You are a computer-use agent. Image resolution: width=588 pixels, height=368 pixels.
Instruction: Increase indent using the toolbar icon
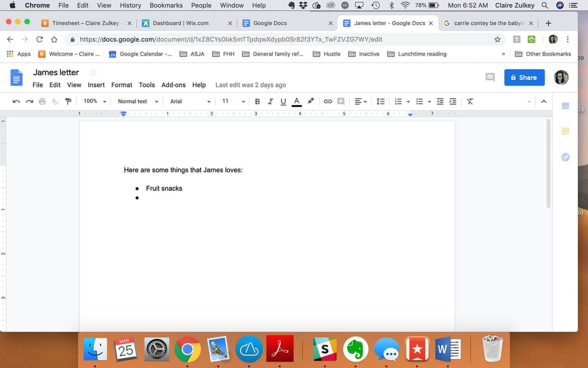[453, 102]
